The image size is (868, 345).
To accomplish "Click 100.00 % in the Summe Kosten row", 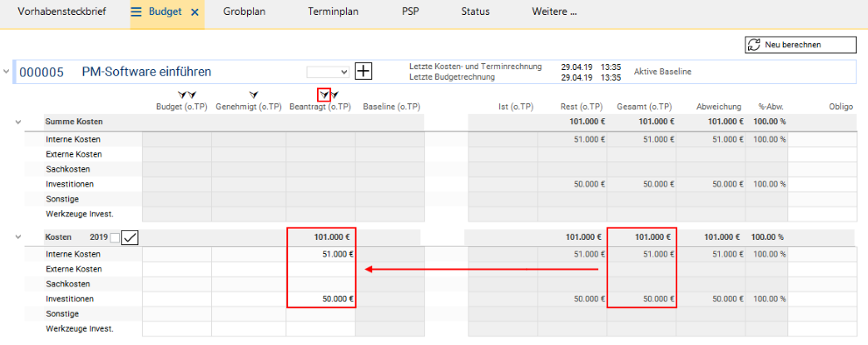I will pos(770,122).
